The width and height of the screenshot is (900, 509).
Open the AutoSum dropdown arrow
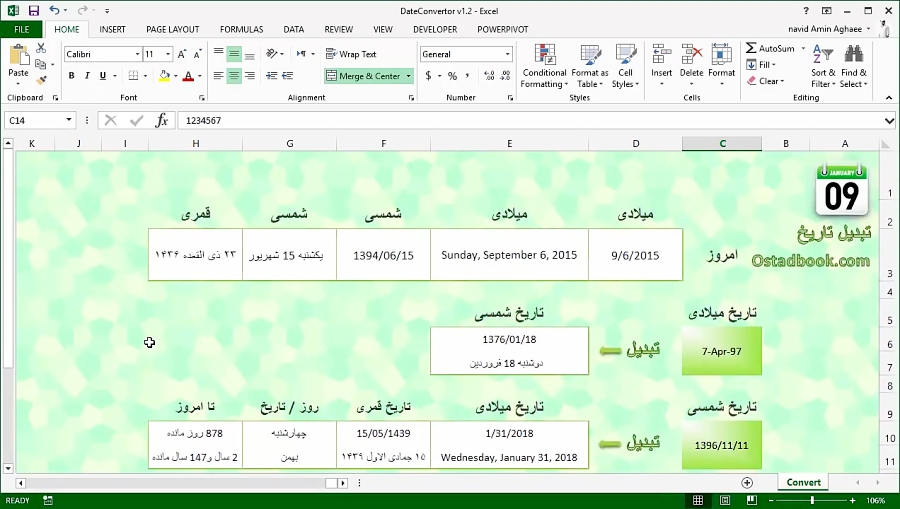[803, 48]
